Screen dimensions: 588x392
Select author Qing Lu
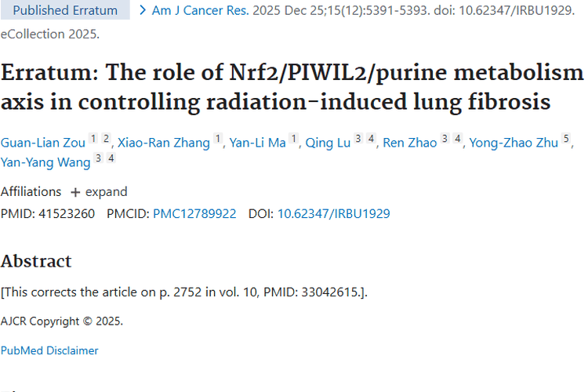tap(328, 143)
